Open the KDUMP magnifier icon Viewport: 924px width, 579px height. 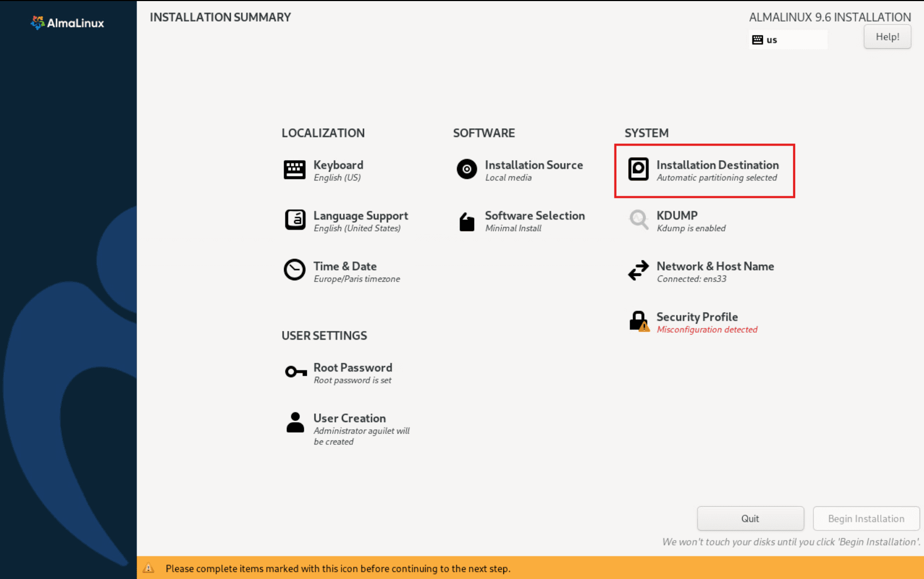click(x=639, y=220)
